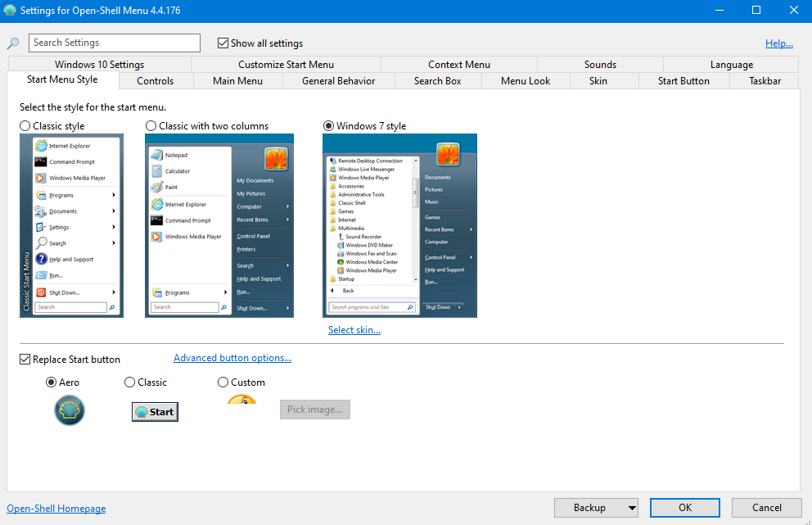Uncheck the Show all settings checkbox

pyautogui.click(x=223, y=43)
